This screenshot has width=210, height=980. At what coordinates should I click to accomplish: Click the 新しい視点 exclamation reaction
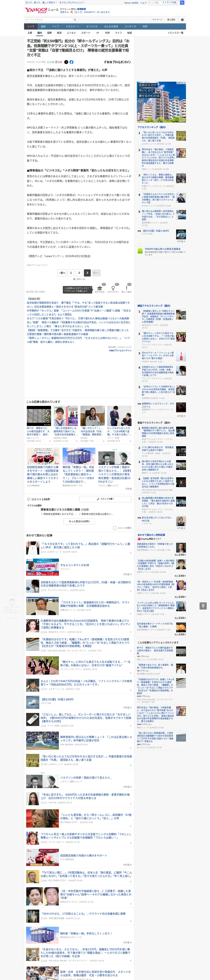tap(127, 289)
